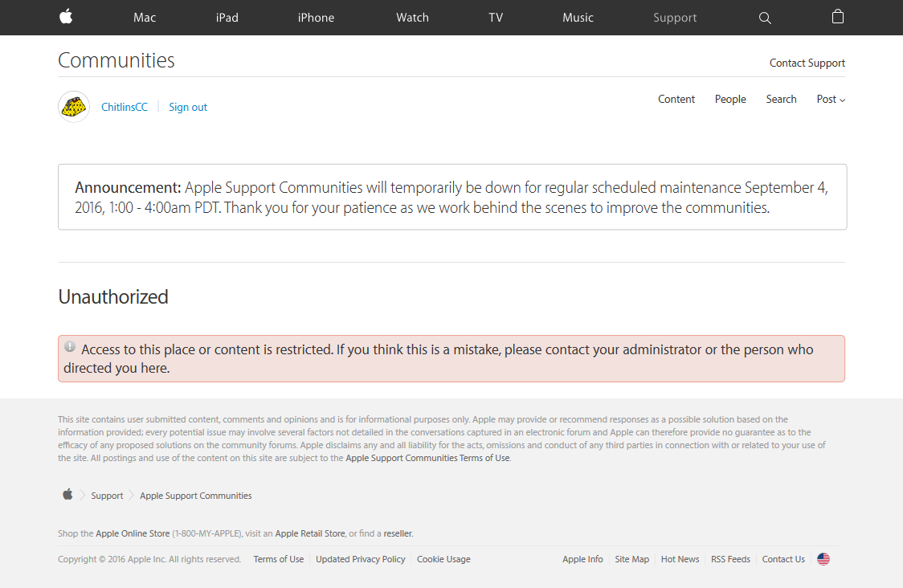Click the Contact Support link
This screenshot has width=903, height=588.
[x=807, y=63]
